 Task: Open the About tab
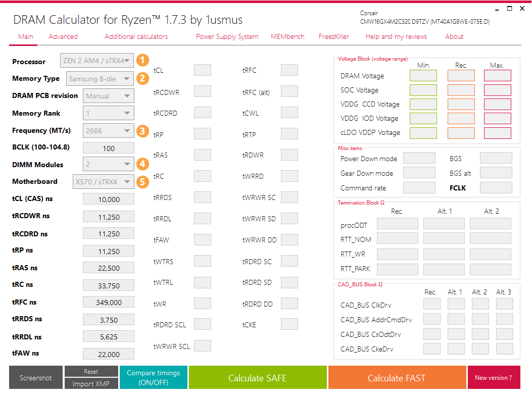tap(454, 36)
